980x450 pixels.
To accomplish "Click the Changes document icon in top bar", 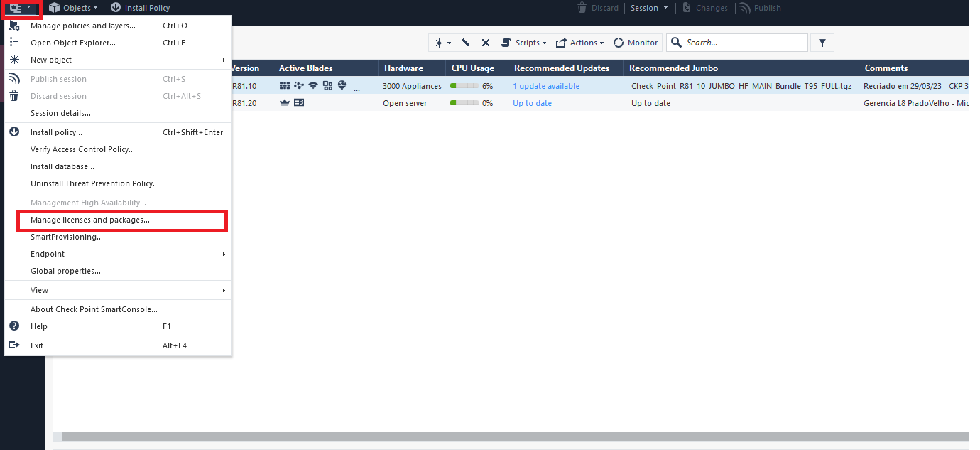I will [687, 8].
